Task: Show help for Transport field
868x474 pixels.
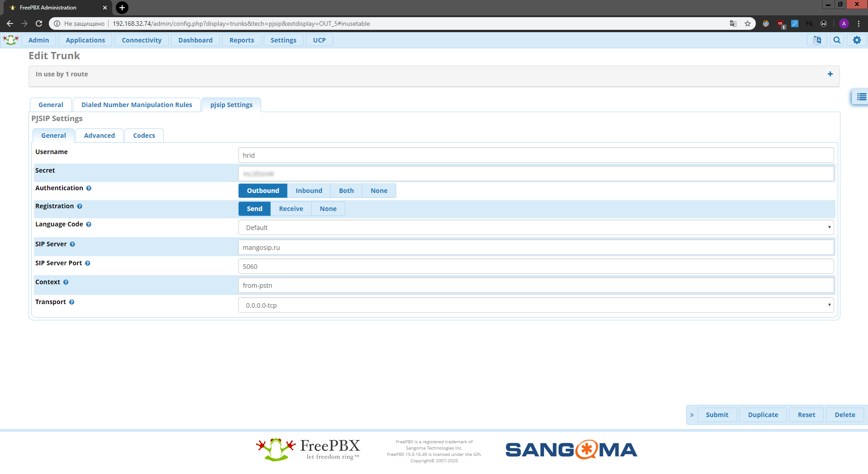Action: point(72,302)
